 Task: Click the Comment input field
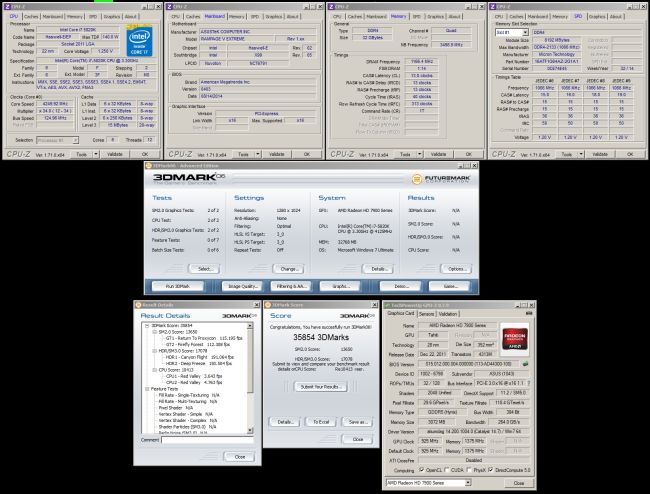coord(207,440)
